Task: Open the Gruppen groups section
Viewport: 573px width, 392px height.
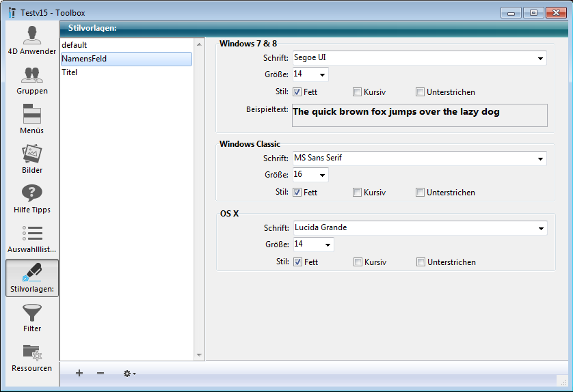Action: (x=31, y=79)
